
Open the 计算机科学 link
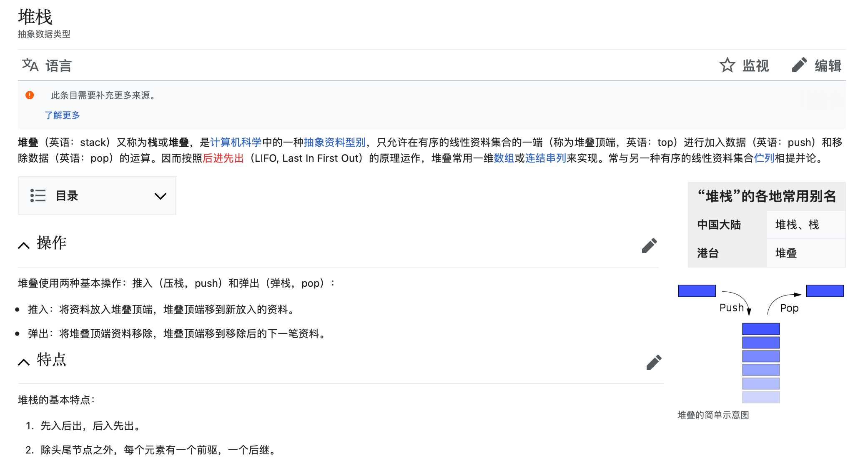236,143
